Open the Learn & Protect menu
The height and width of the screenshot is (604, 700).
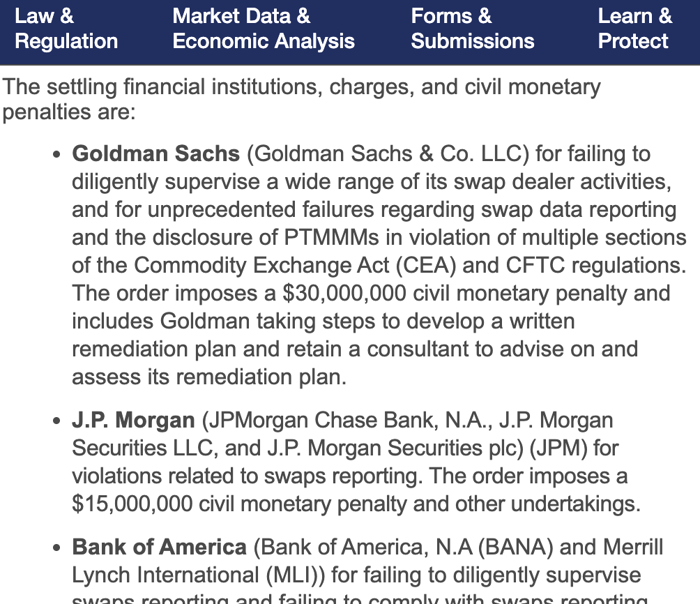pyautogui.click(x=634, y=29)
